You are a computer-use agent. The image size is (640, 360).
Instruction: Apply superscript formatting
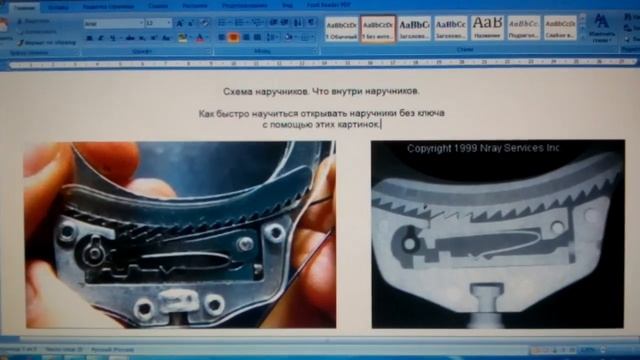154,38
